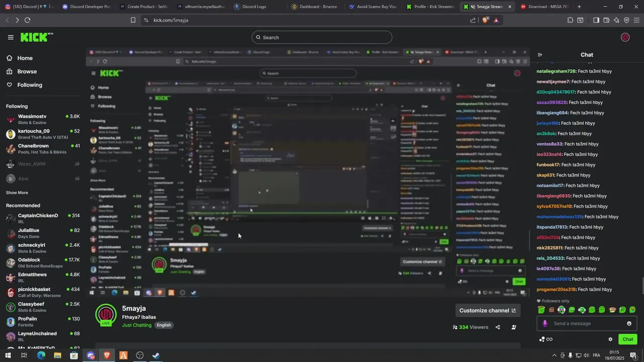Switch to Discord Developer Portal tab
644x362 pixels.
click(86, 7)
